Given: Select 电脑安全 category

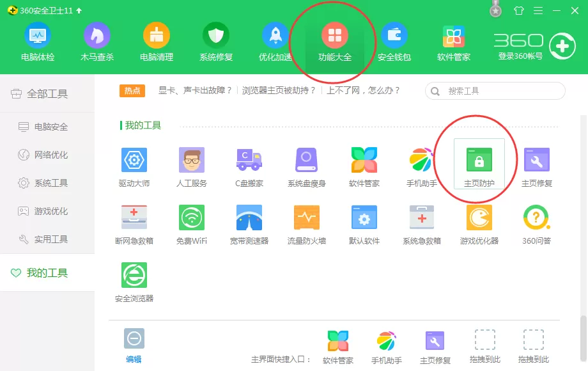Looking at the screenshot, I should pyautogui.click(x=47, y=127).
